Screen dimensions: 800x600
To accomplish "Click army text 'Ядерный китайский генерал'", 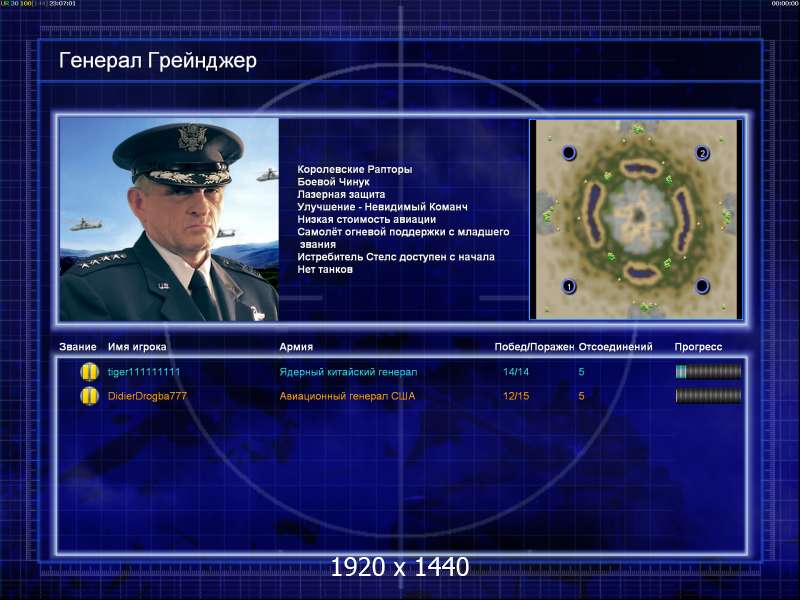I will 348,372.
